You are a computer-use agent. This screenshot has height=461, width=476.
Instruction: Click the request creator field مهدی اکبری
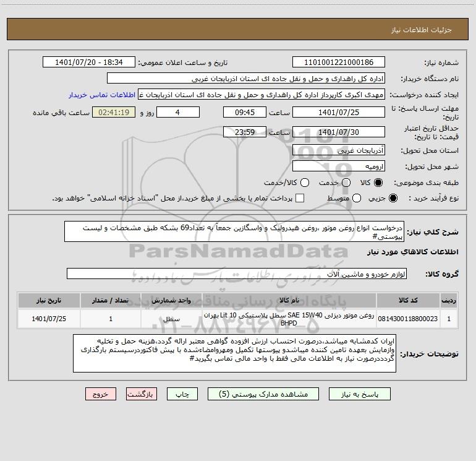[x=261, y=94]
